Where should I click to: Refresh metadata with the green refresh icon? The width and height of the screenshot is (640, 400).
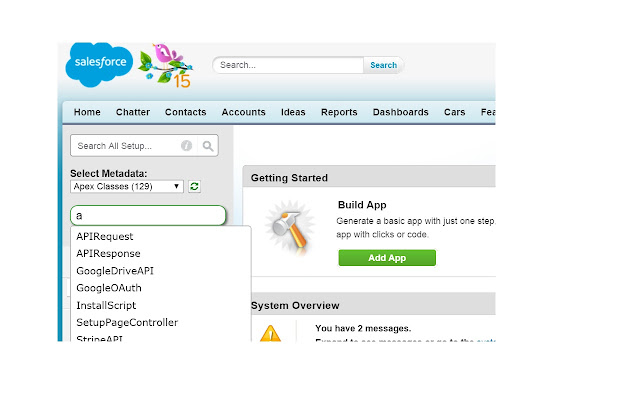pos(194,187)
